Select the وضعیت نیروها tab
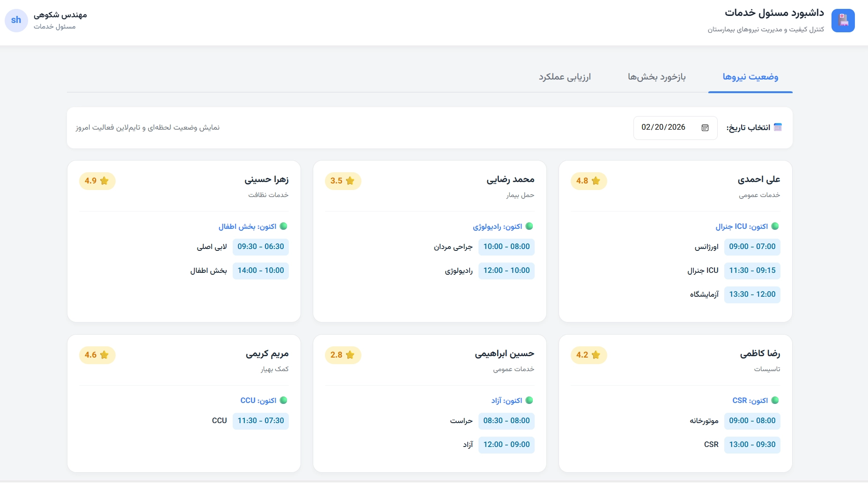The image size is (868, 483). click(750, 77)
